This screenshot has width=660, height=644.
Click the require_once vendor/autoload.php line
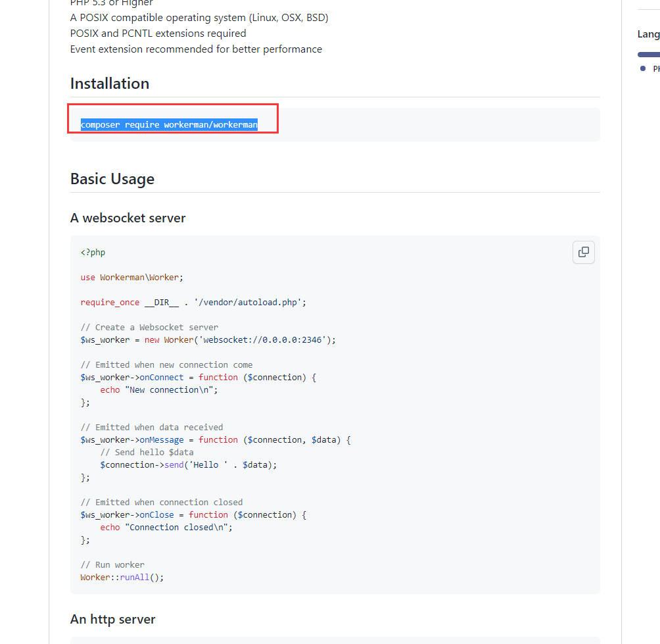(194, 303)
